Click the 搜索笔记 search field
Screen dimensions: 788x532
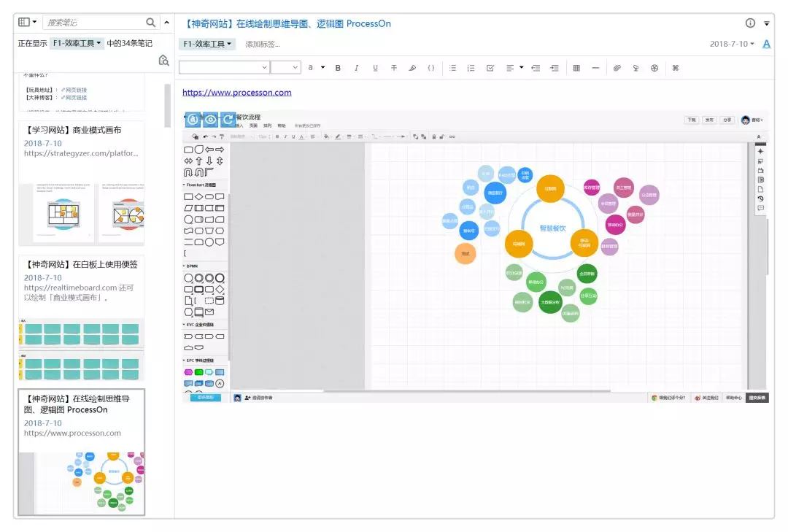pos(94,22)
